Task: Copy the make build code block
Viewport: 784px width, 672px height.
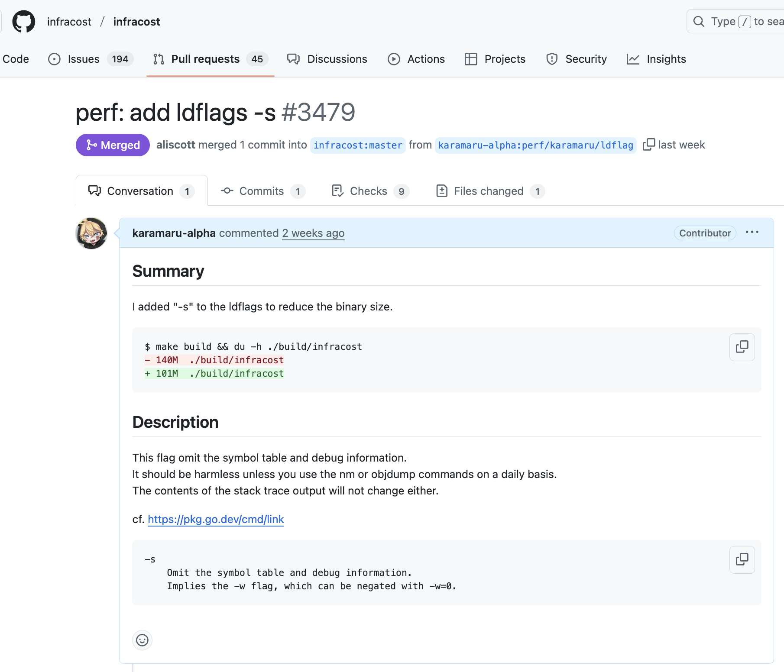Action: pyautogui.click(x=742, y=347)
